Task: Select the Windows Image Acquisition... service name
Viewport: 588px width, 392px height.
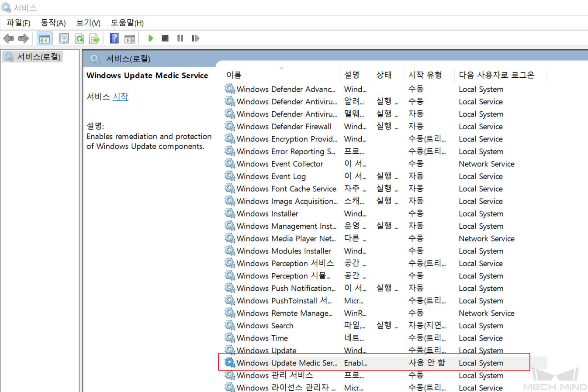Action: pyautogui.click(x=287, y=201)
